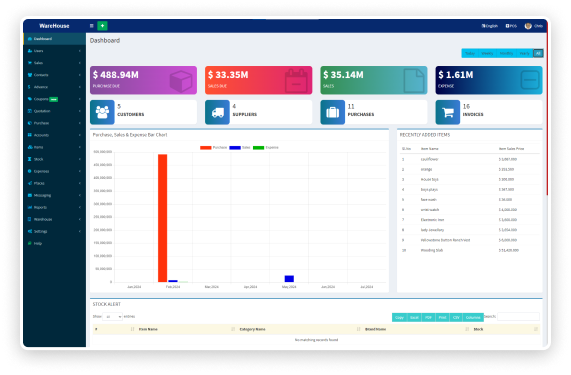
Task: Click the Invoices shopping cart icon
Action: [448, 112]
